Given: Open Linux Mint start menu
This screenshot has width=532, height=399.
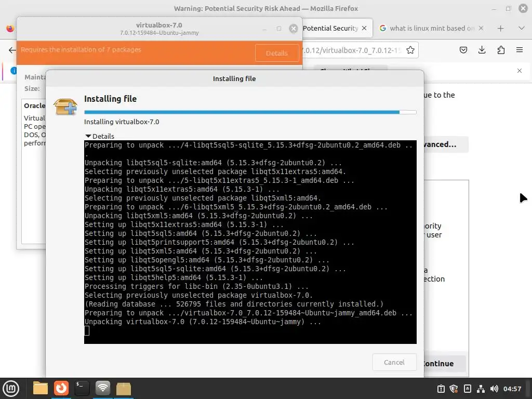Looking at the screenshot, I should [x=11, y=388].
